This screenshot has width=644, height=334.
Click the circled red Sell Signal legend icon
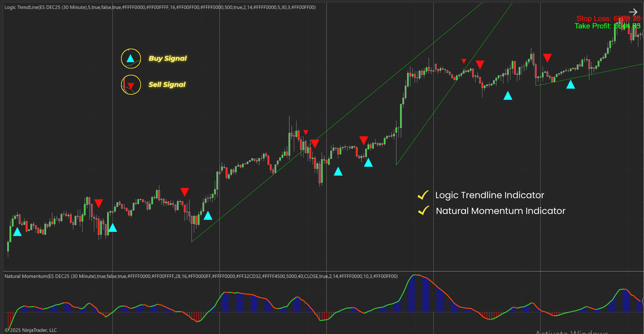(x=131, y=85)
